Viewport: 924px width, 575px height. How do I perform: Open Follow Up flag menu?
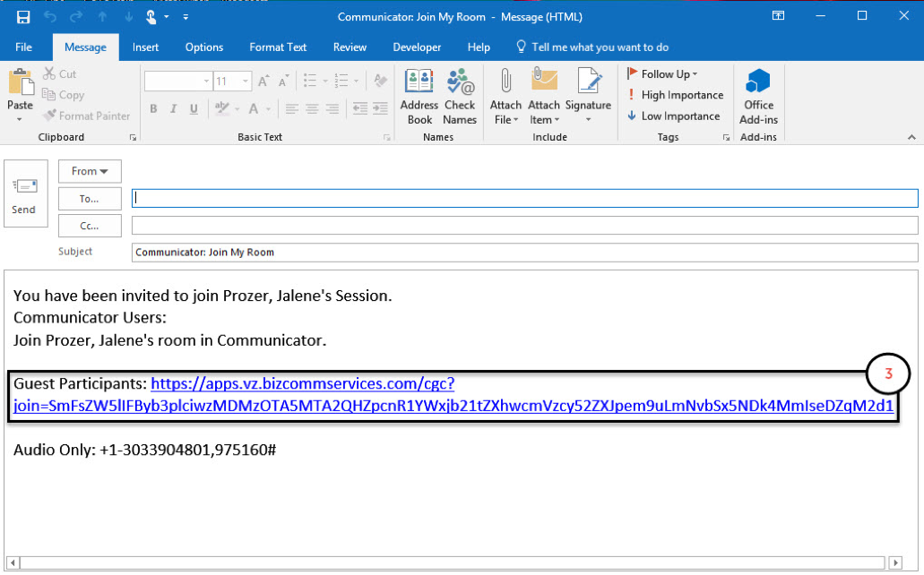[x=663, y=74]
